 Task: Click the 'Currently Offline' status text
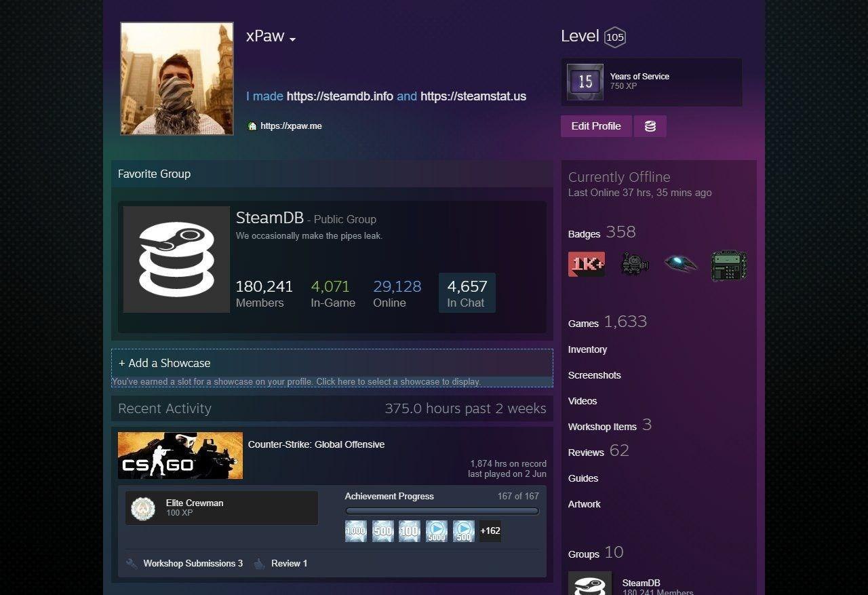[x=619, y=177]
